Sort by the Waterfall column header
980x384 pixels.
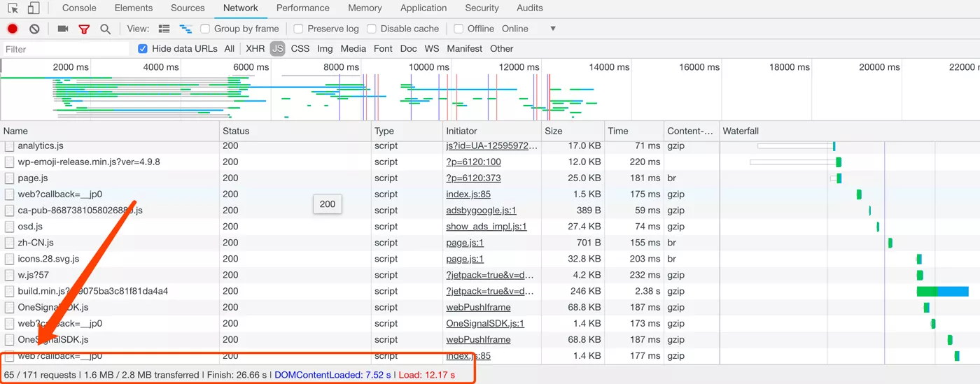[x=850, y=131]
